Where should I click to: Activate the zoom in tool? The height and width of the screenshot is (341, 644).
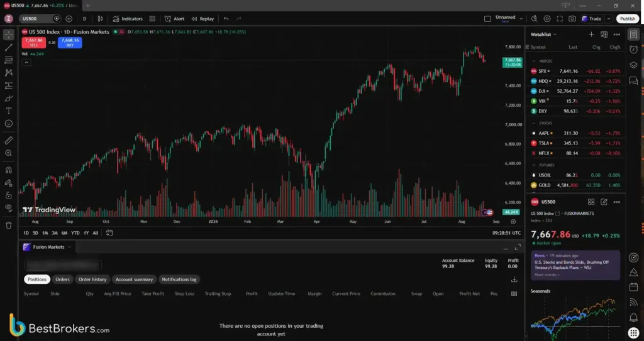(9, 153)
